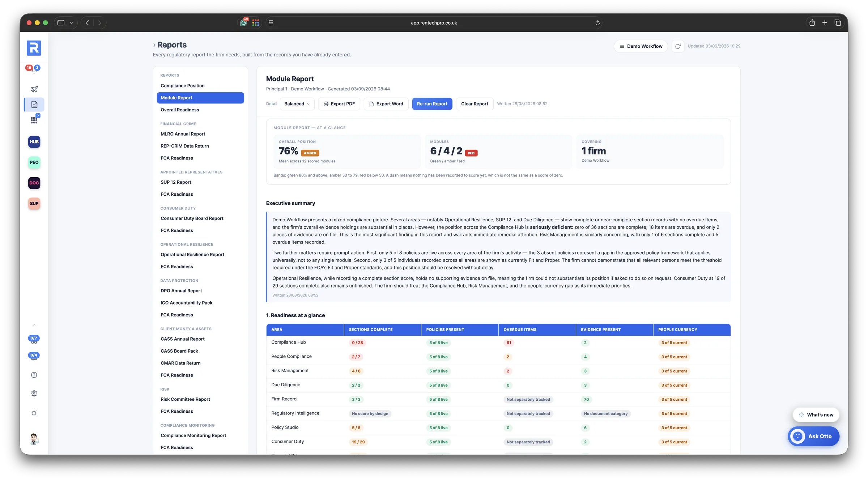Open the user avatar profile
This screenshot has height=481, width=868.
(x=34, y=439)
